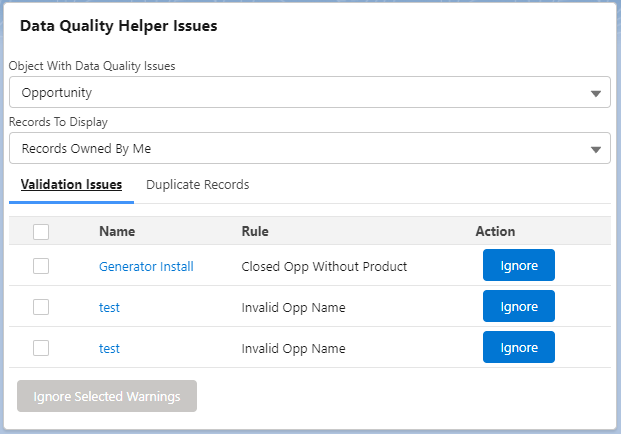Check the box for Generator Install row
621x434 pixels.
tap(41, 266)
